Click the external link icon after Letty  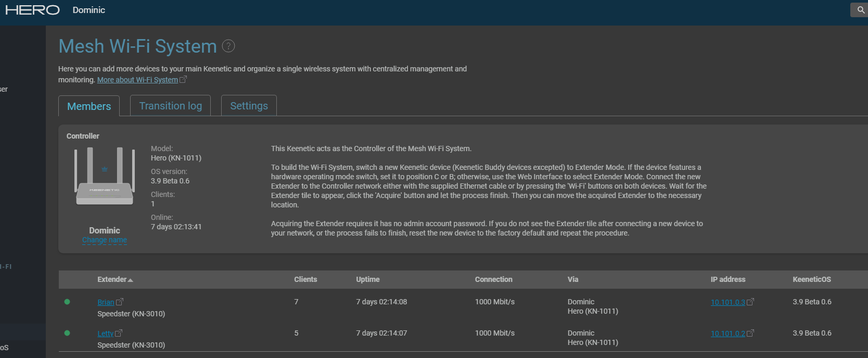(119, 333)
